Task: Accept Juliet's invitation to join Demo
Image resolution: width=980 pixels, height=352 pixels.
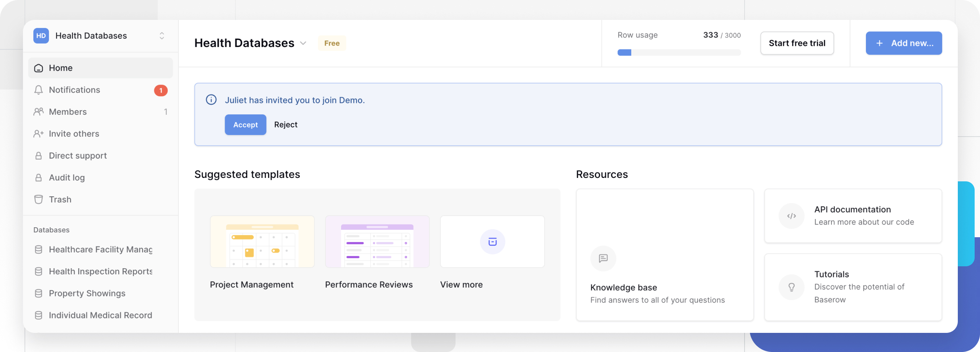Action: (x=245, y=124)
